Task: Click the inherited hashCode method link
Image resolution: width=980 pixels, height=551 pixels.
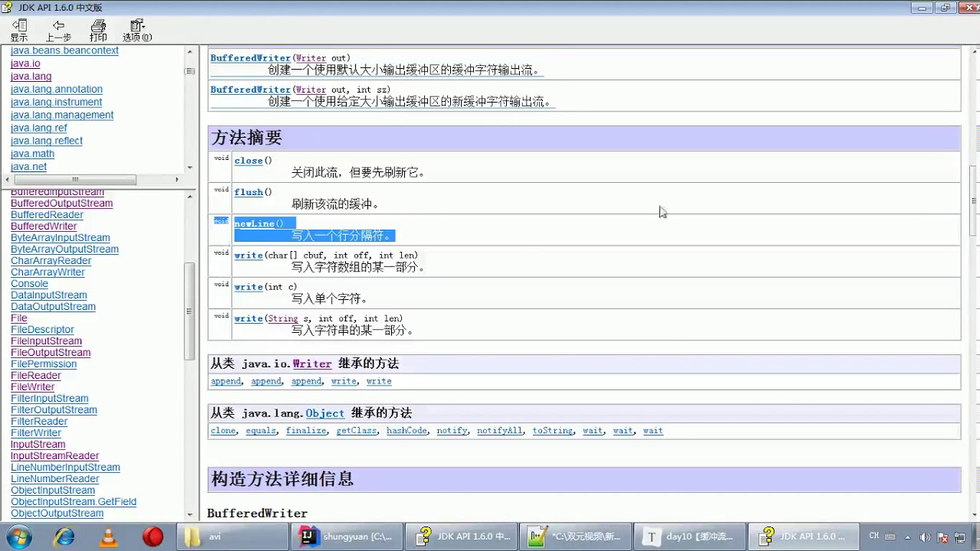Action: click(x=407, y=431)
